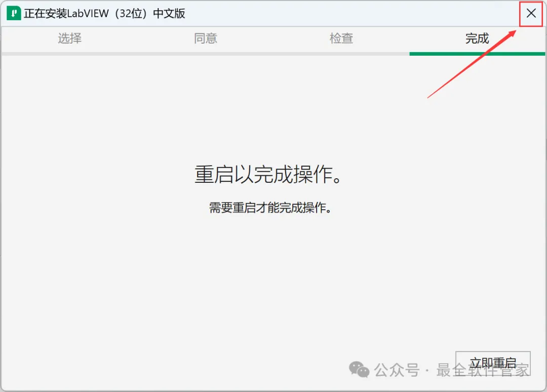Click the green installer icon in title bar
Screen dimensions: 547x392
point(14,14)
